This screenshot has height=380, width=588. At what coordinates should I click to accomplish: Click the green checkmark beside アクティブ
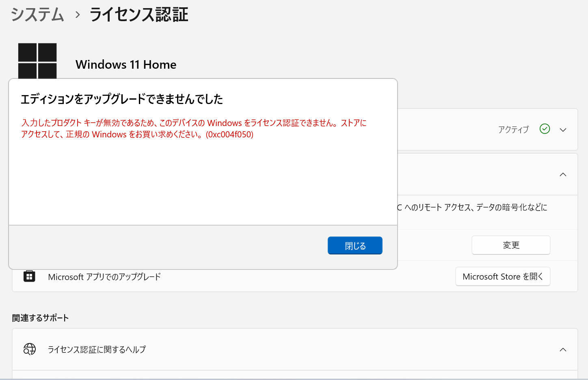545,129
